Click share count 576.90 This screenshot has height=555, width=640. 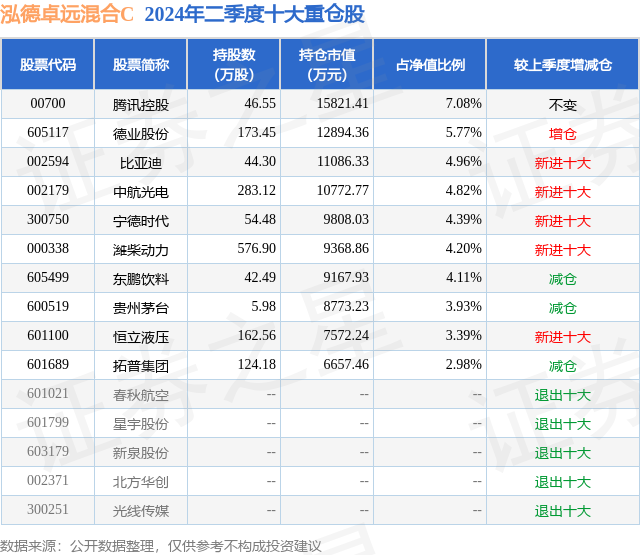tap(257, 249)
